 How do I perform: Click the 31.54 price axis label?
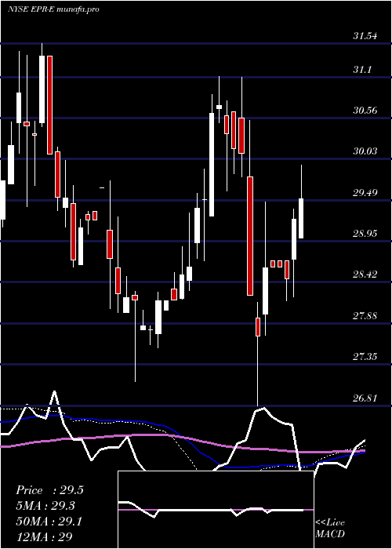coord(365,36)
